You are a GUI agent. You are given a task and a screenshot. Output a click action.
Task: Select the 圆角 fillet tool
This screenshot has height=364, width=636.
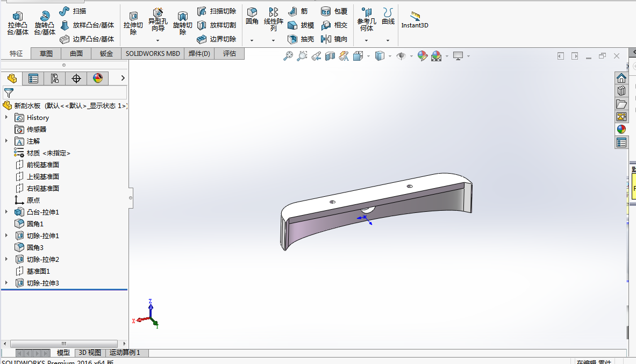pyautogui.click(x=252, y=16)
